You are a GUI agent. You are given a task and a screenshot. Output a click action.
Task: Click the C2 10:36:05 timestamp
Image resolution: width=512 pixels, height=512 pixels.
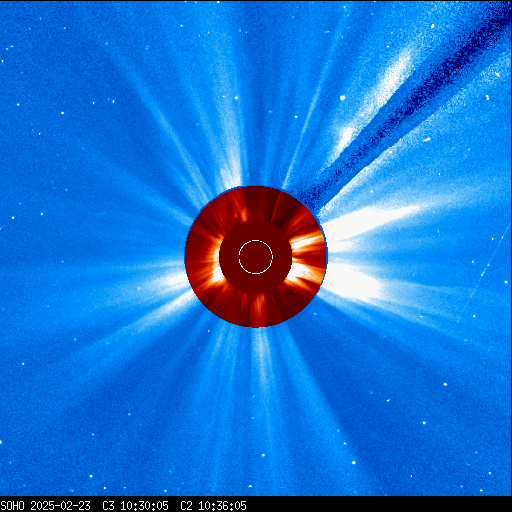click(213, 506)
